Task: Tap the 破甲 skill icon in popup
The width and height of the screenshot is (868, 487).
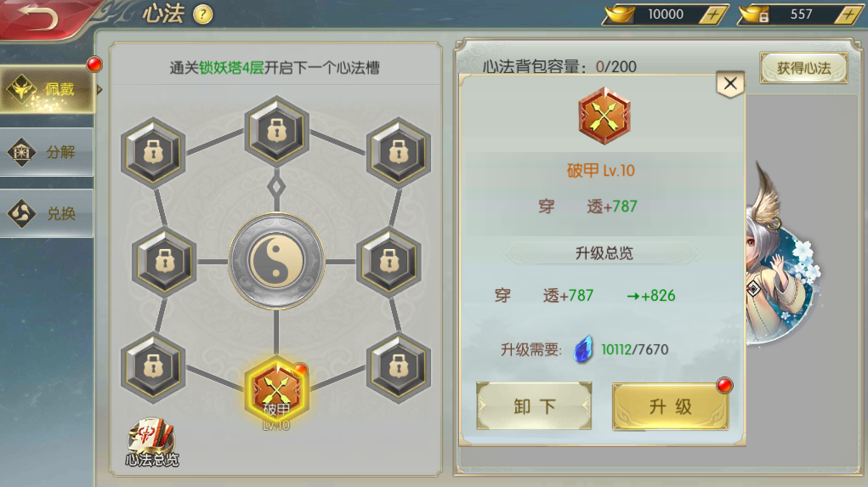Action: [604, 116]
